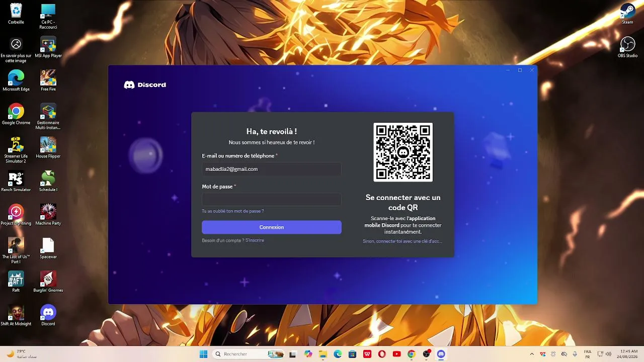Viewport: 644px width, 362px height.
Task: Click the cloud sync-off tray icon
Action: (564, 354)
